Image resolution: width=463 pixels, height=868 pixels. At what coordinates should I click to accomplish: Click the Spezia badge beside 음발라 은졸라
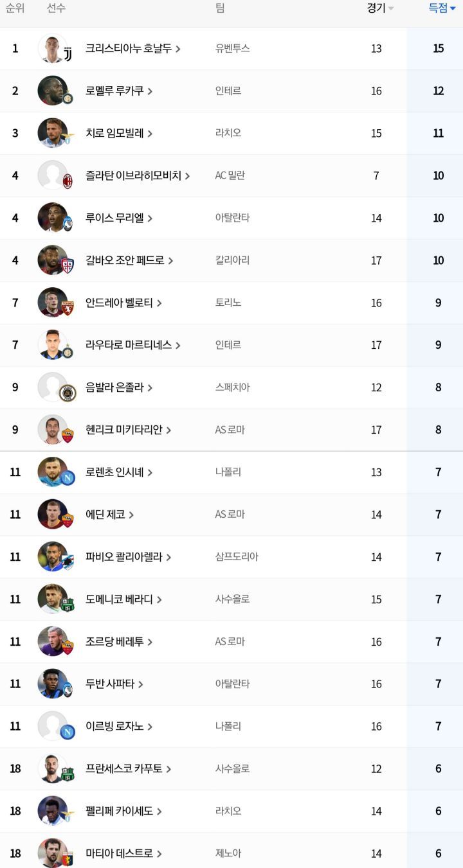68,393
